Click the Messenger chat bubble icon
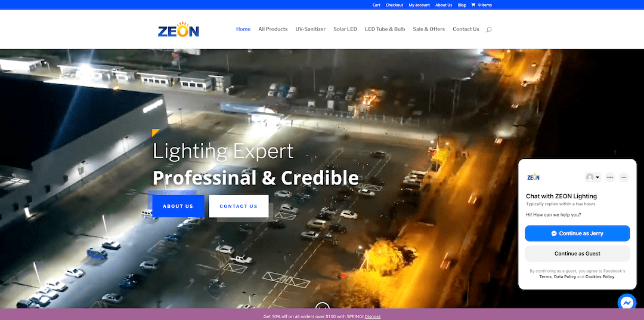Screen dimensions: 644x320 tap(627, 303)
